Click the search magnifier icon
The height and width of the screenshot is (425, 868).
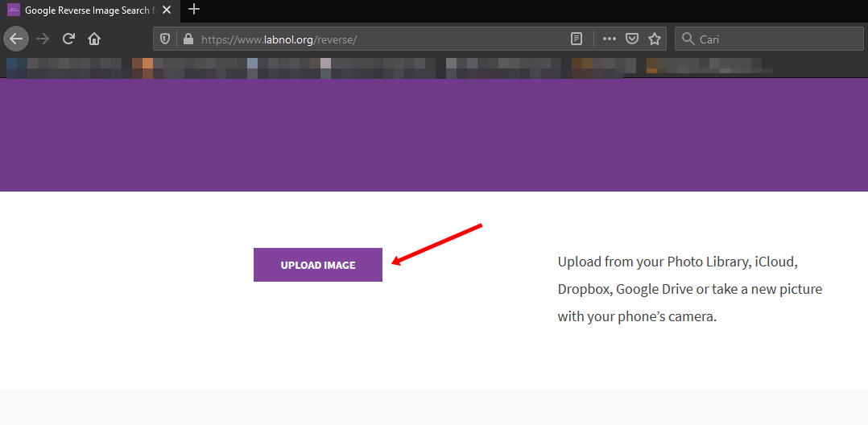tap(688, 39)
